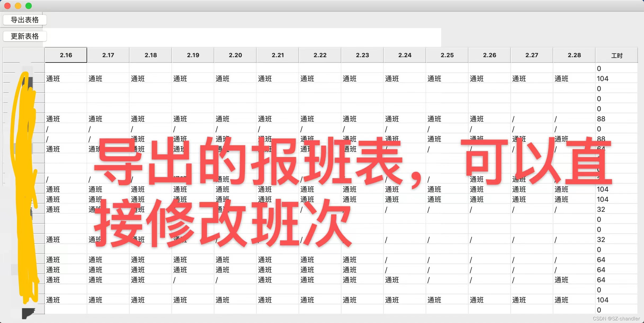This screenshot has width=644, height=323.
Task: Select the 2.25 column header
Action: (447, 55)
